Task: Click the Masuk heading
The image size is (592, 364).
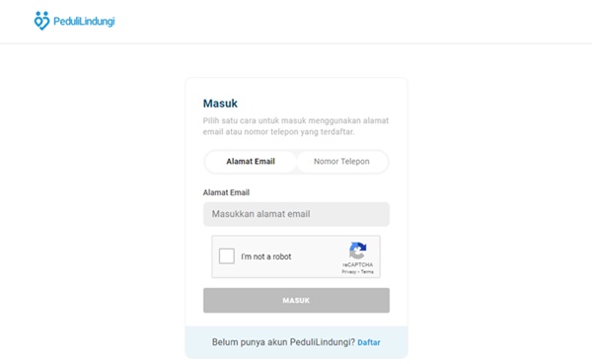Action: pos(220,104)
